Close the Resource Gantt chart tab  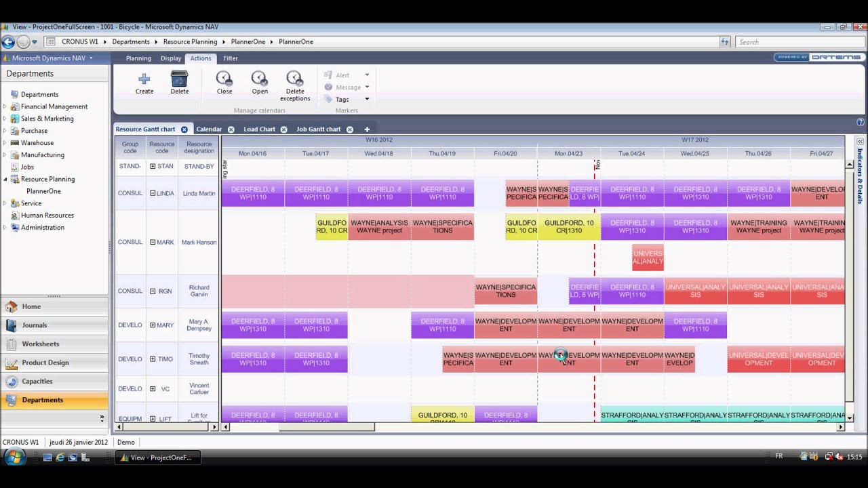click(x=184, y=129)
